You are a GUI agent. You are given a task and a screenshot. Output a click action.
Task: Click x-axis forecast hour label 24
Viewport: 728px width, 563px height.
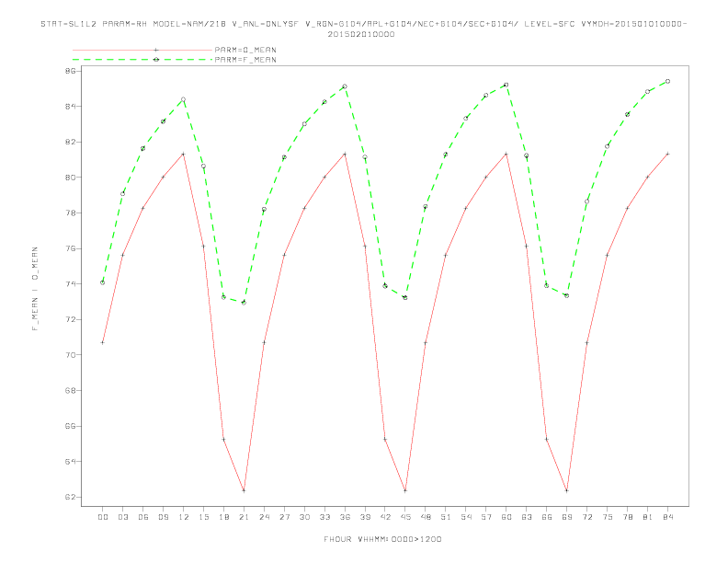pyautogui.click(x=264, y=517)
